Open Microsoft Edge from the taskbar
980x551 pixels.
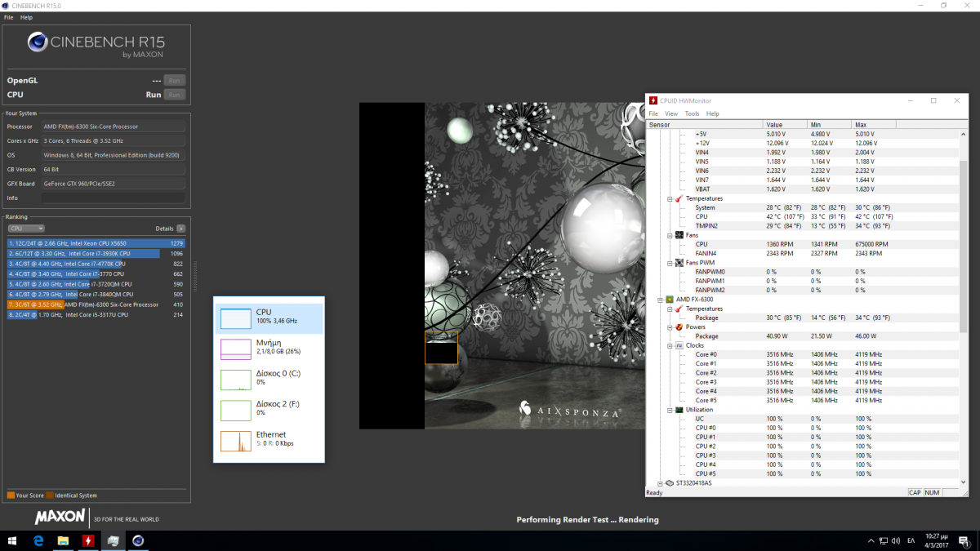pyautogui.click(x=38, y=540)
